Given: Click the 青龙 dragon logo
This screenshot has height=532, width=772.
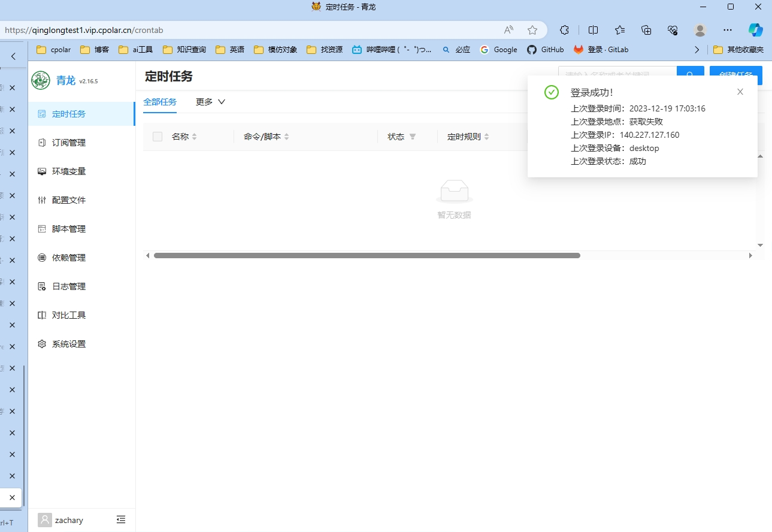Looking at the screenshot, I should 41,80.
